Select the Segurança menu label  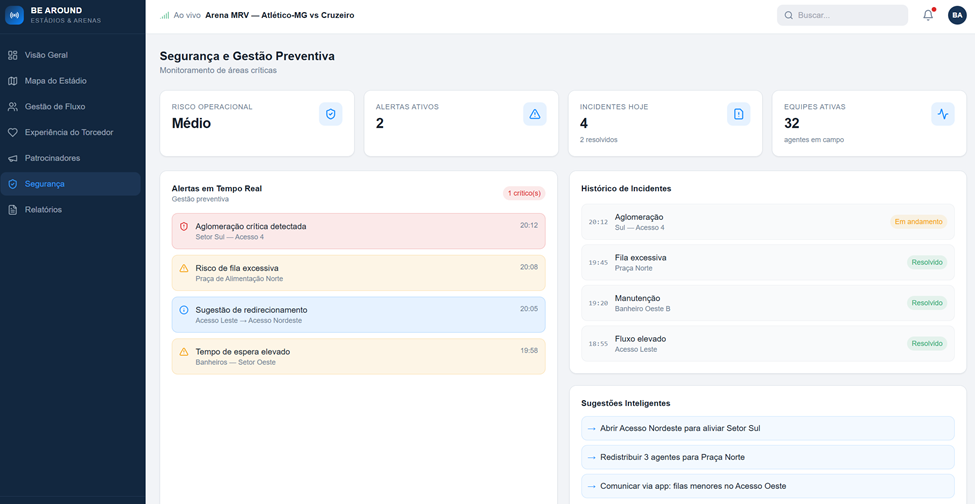point(45,184)
